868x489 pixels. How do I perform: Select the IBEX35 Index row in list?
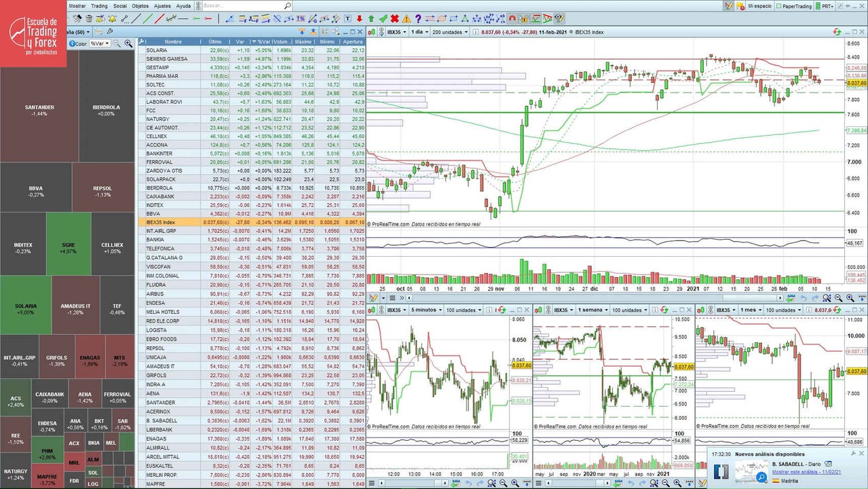point(251,222)
